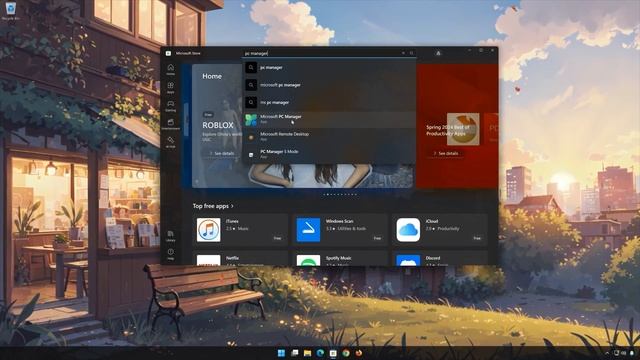640x360 pixels.
Task: Open Recycle Bin on the desktop
Action: point(11,11)
